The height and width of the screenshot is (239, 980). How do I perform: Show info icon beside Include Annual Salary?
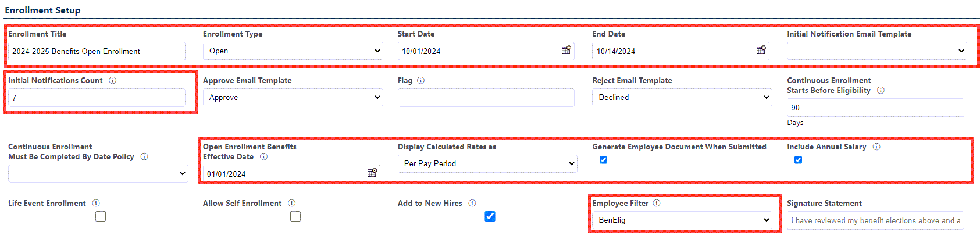pyautogui.click(x=876, y=147)
